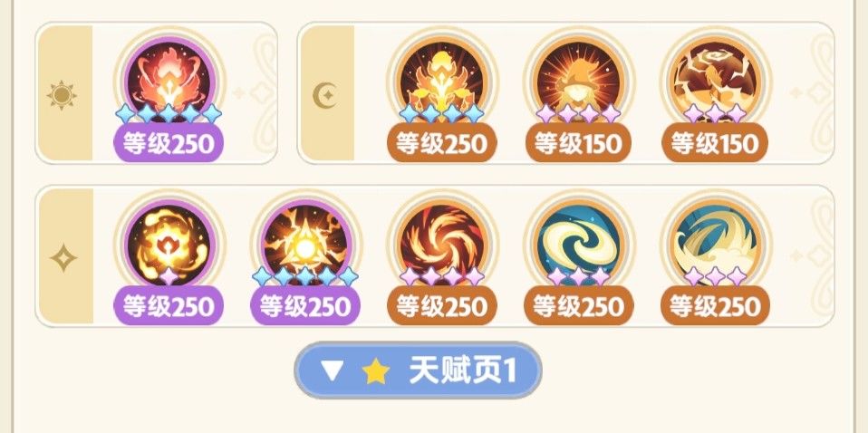Screen dimensions: 868x433
Task: Tap the blue cream spiral talent icon
Action: coord(579,245)
